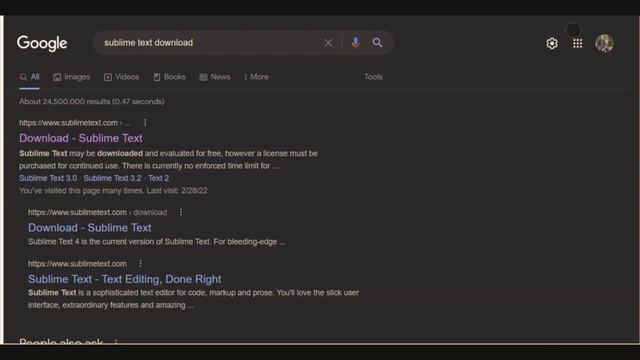Click the first result's sublimetext.com URL
640x360 pixels.
pyautogui.click(x=75, y=122)
